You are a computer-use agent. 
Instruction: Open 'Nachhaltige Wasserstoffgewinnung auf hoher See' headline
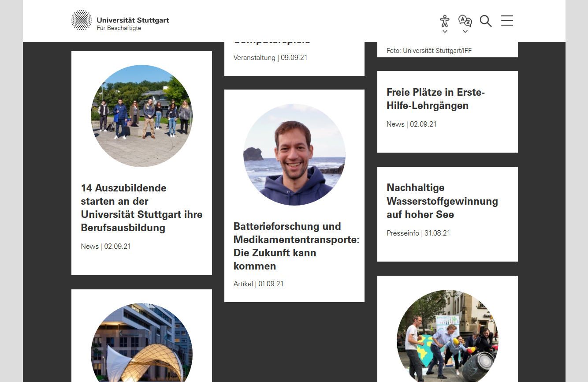[x=442, y=201]
